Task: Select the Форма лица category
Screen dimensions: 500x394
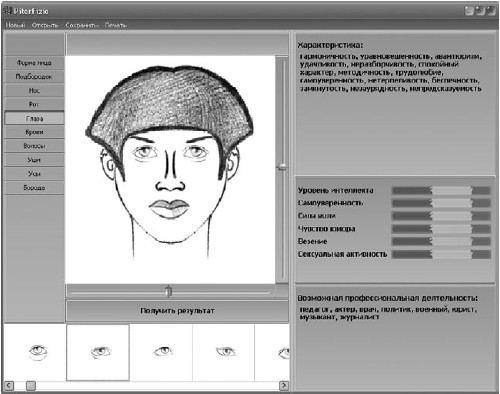Action: 34,63
